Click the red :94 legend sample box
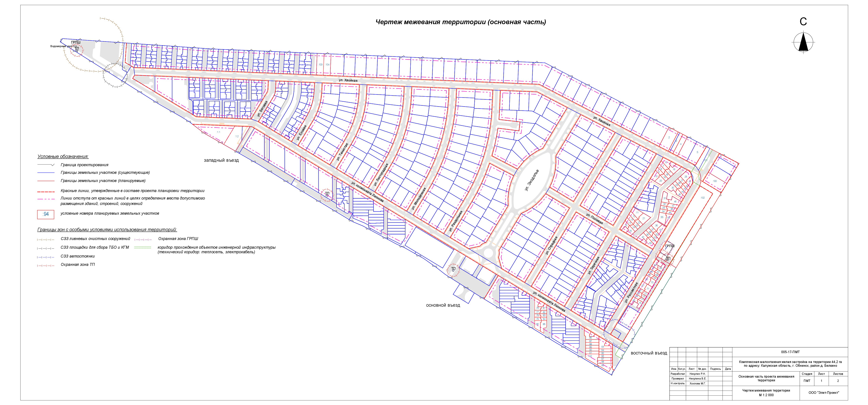Screen dimensions: 868x405 tap(45, 214)
